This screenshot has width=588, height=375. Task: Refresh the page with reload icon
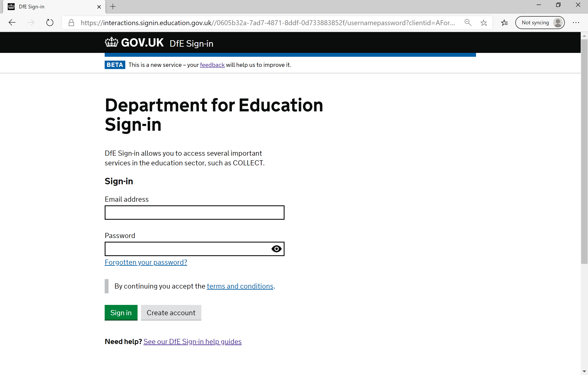tap(50, 23)
